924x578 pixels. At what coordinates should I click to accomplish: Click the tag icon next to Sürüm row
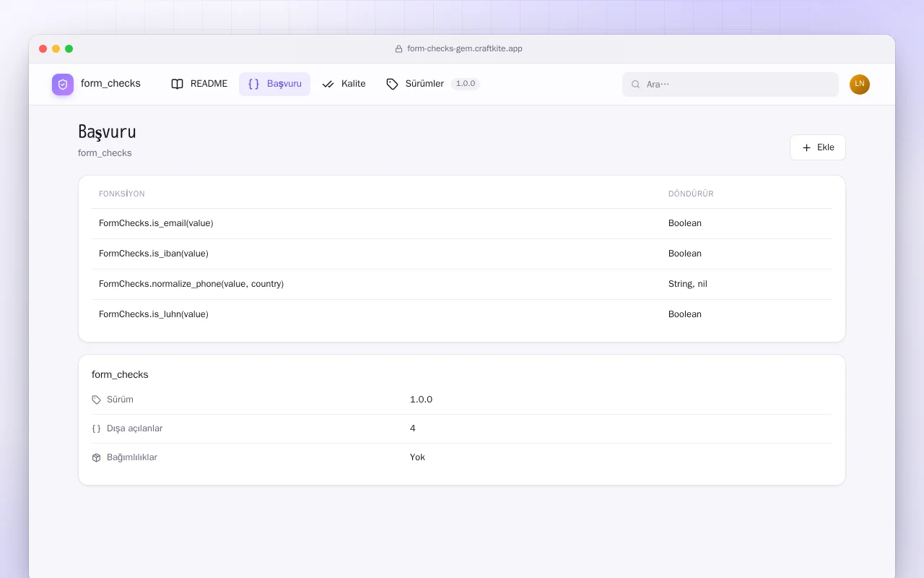(97, 400)
